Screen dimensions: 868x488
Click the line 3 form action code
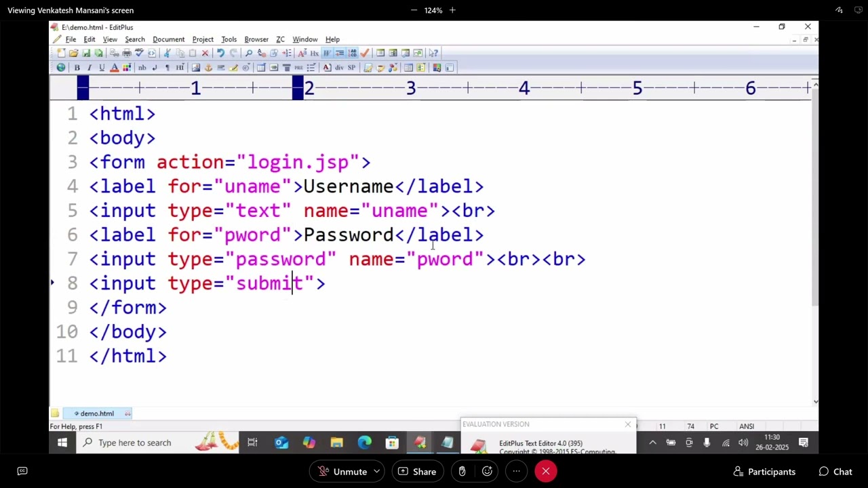230,163
